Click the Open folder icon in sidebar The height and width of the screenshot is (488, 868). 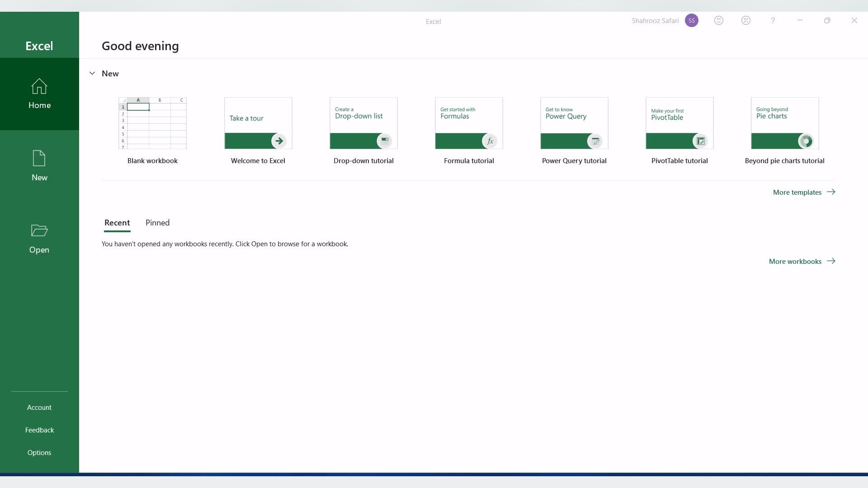[39, 230]
